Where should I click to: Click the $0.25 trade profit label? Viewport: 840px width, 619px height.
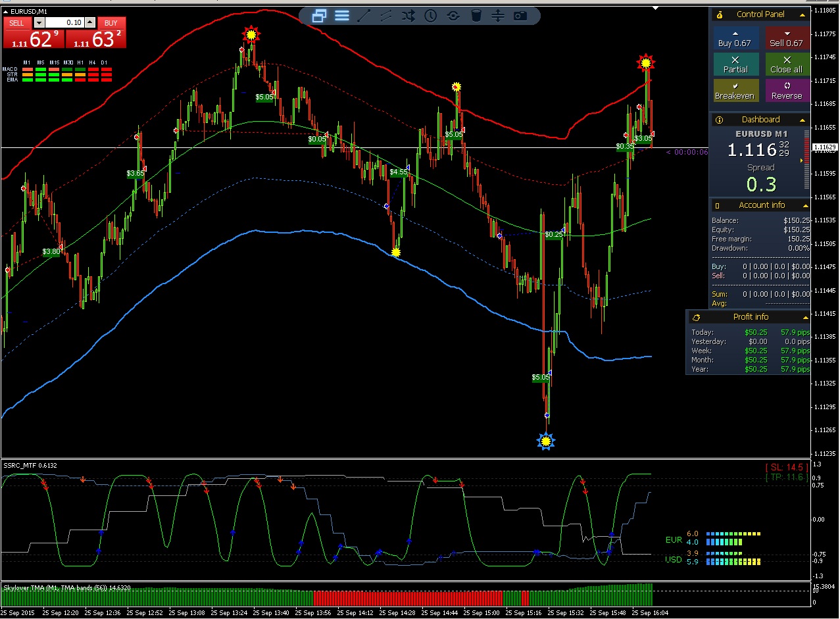555,234
